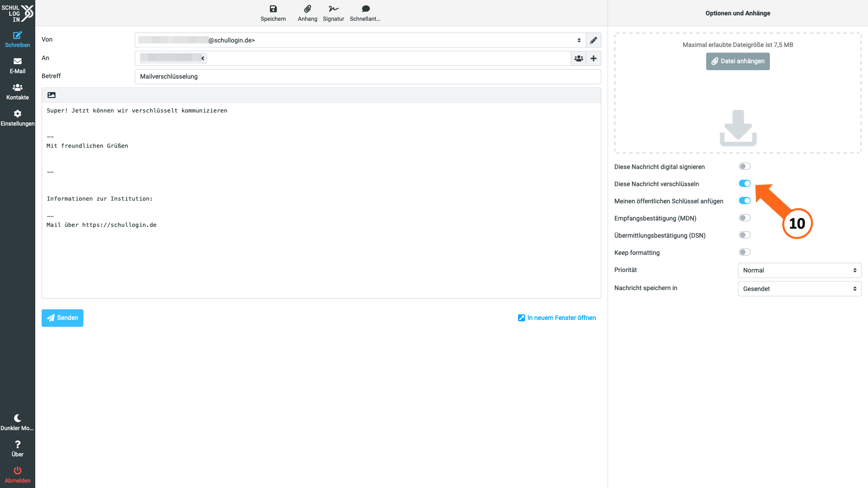Open Schnellantwort quick reply speech bubble
Viewport: 868px width, 488px height.
tap(366, 9)
